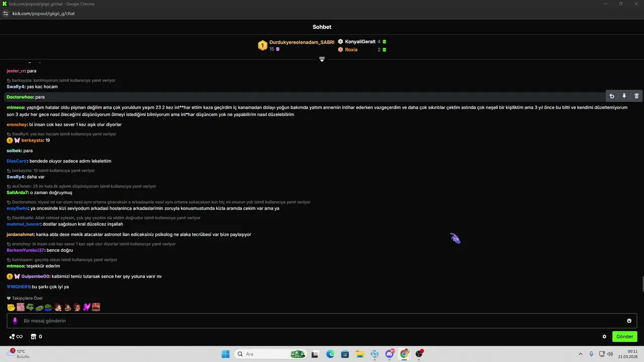The width and height of the screenshot is (644, 362).
Task: Open Discord from taskbar
Action: click(x=389, y=354)
